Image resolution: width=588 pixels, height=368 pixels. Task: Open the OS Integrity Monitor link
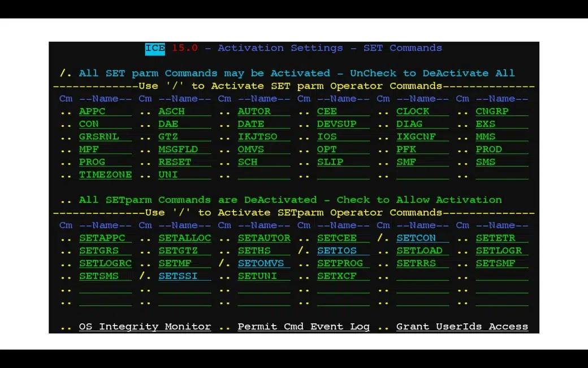click(x=145, y=327)
